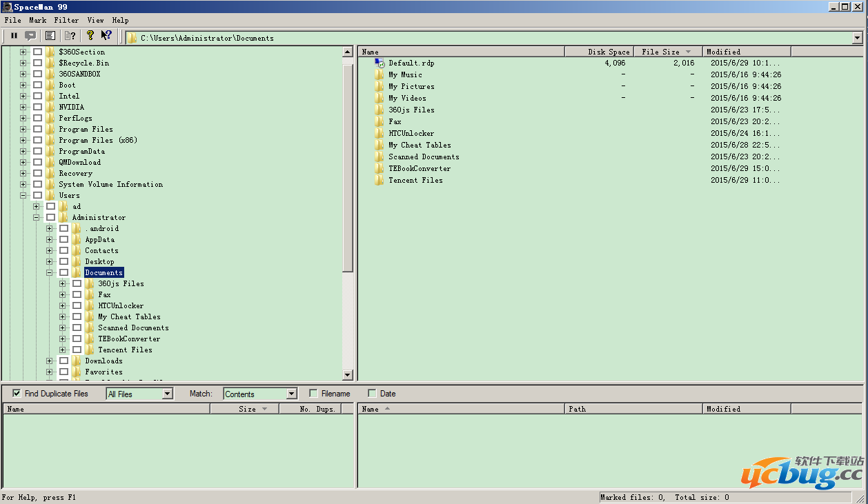Click the document with question mark icon
This screenshot has width=868, height=504.
pyautogui.click(x=70, y=36)
